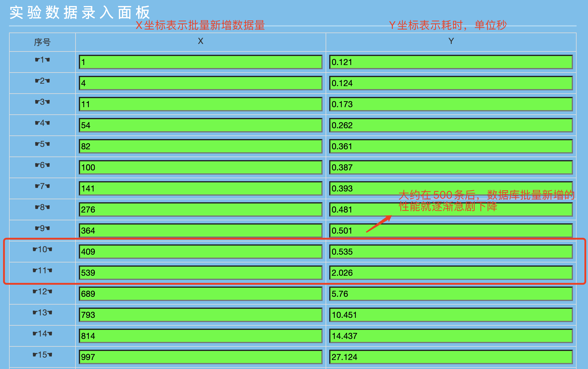Viewport: 588px width, 369px height.
Task: Select the Y input with value 0.173
Action: [451, 104]
